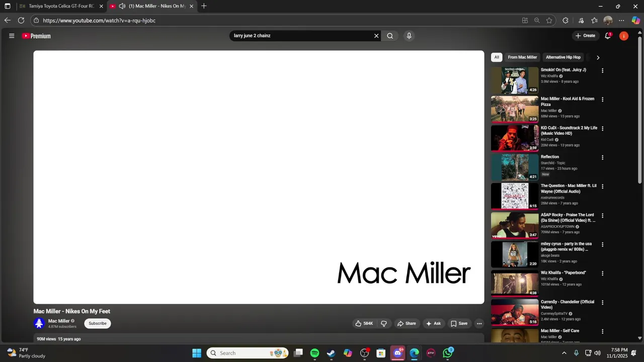Screen dimensions: 644x362
Task: Play Smokin' On thumbnail
Action: click(515, 80)
